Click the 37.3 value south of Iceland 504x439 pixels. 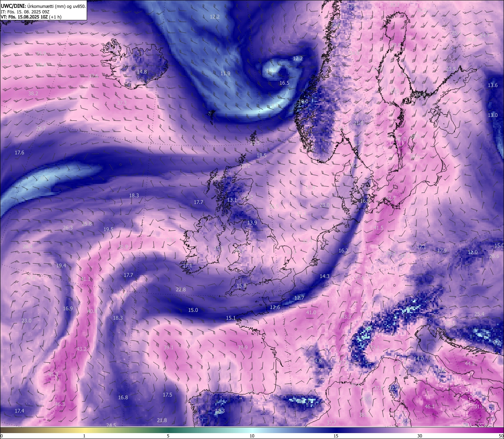coord(122,103)
